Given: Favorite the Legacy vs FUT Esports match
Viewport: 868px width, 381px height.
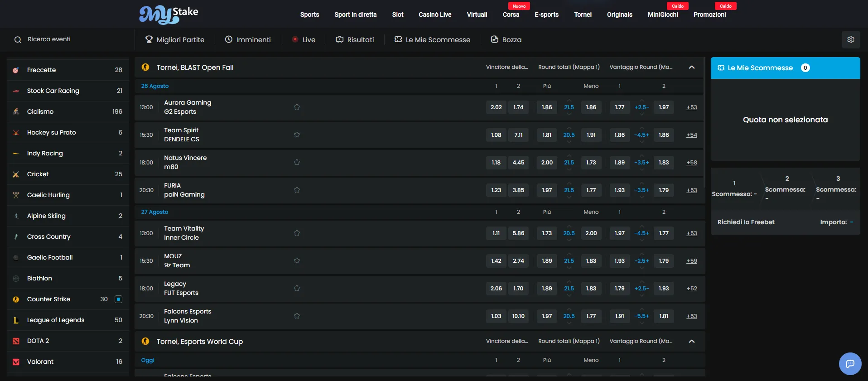Looking at the screenshot, I should click(297, 289).
